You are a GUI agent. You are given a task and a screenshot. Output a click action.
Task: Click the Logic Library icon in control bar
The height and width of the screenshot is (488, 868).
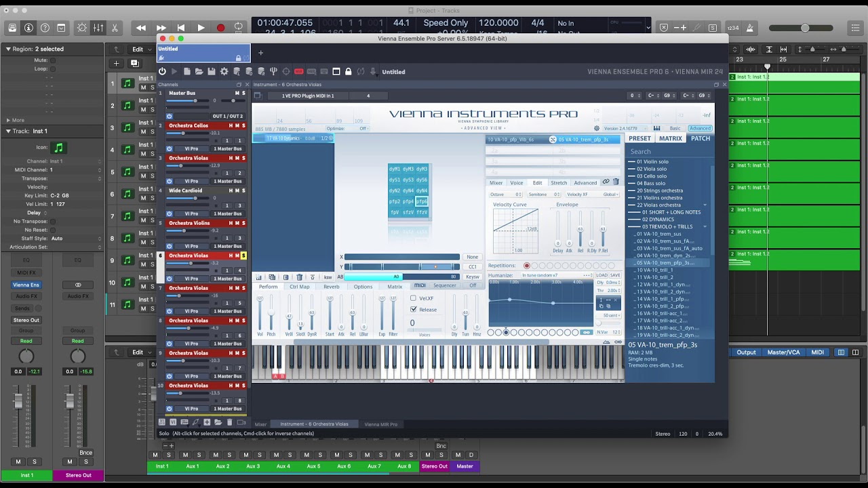click(x=12, y=28)
